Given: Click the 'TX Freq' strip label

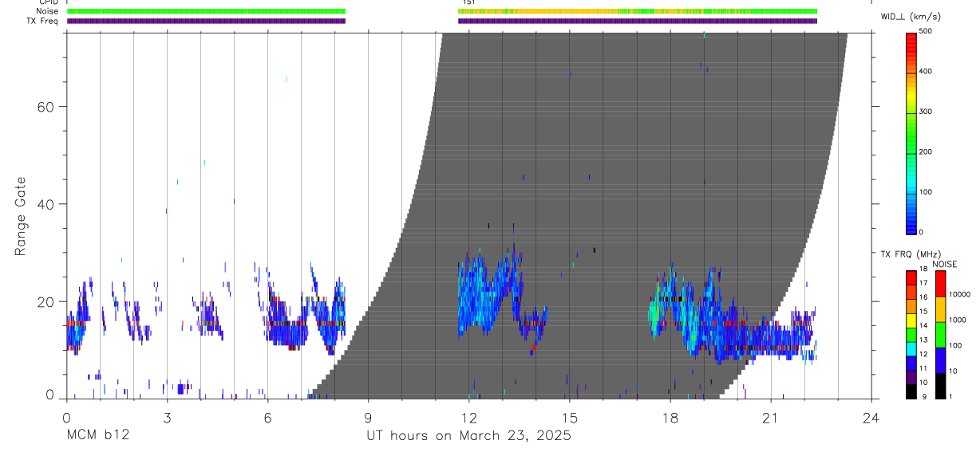Looking at the screenshot, I should (x=41, y=21).
